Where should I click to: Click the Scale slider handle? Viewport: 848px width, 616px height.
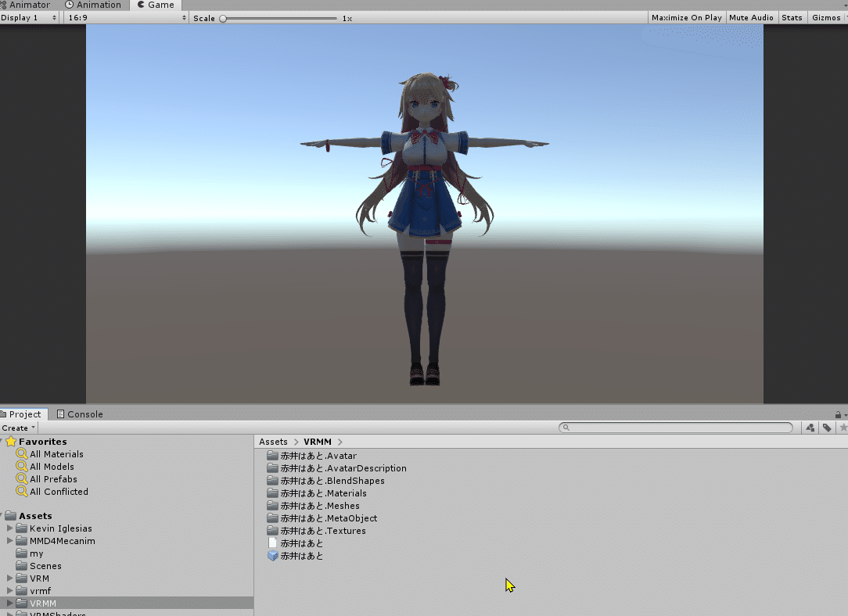223,19
